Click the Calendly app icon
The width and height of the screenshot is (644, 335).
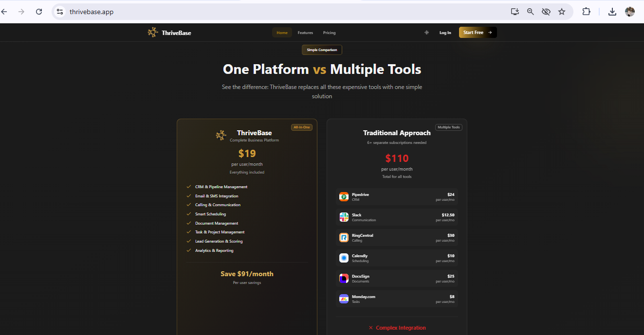pyautogui.click(x=344, y=258)
